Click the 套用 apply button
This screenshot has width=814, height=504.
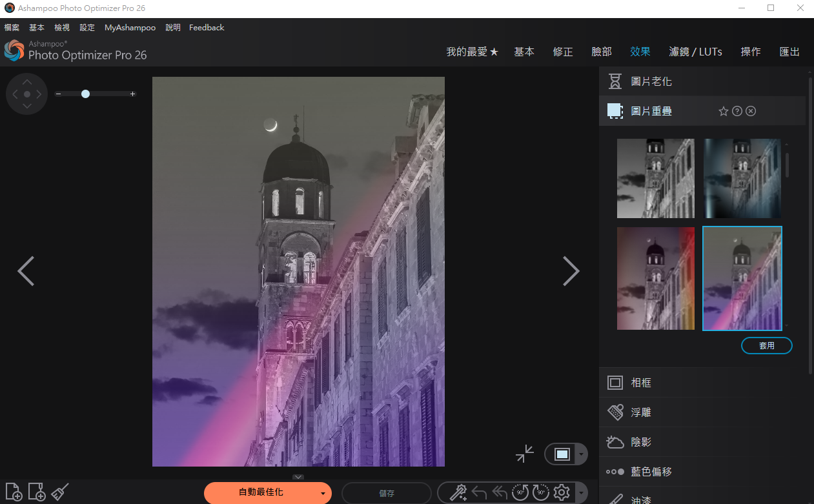[766, 346]
